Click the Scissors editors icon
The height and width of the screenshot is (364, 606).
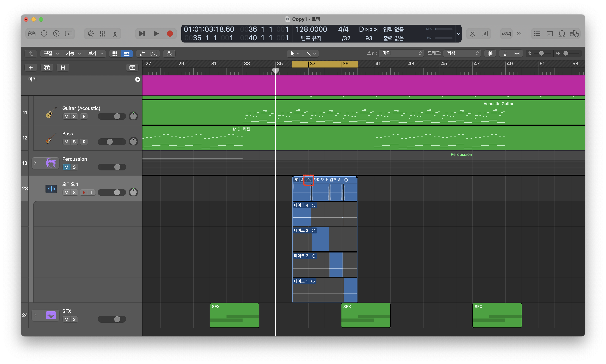pyautogui.click(x=115, y=34)
